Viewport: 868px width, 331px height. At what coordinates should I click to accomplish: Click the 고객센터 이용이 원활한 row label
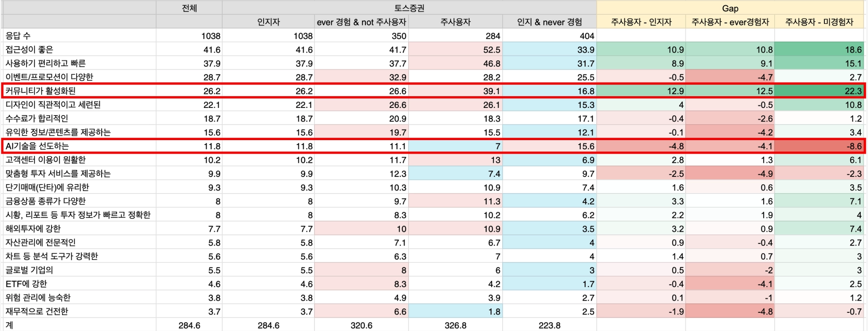45,160
